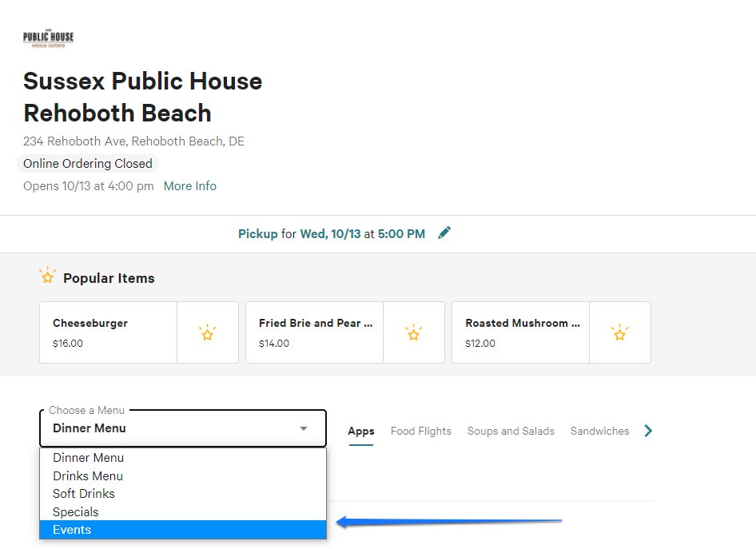This screenshot has height=549, width=756.
Task: Click the pencil edit pickup time icon
Action: 444,233
